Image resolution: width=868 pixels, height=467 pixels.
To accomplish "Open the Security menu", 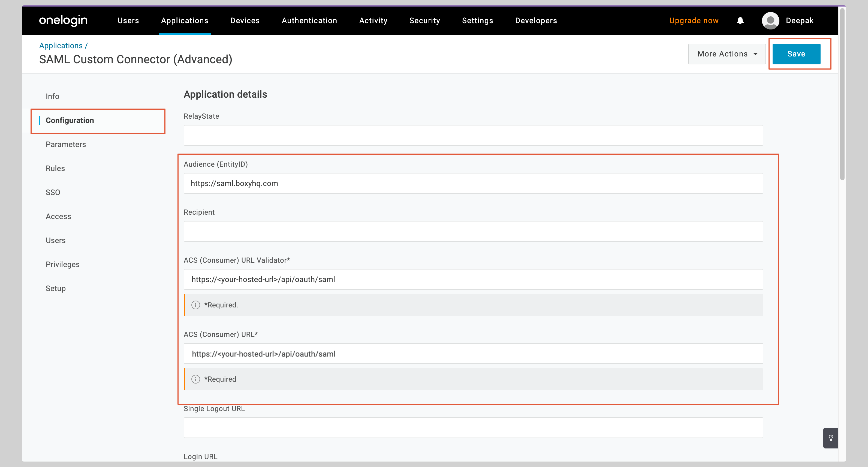I will [x=424, y=20].
